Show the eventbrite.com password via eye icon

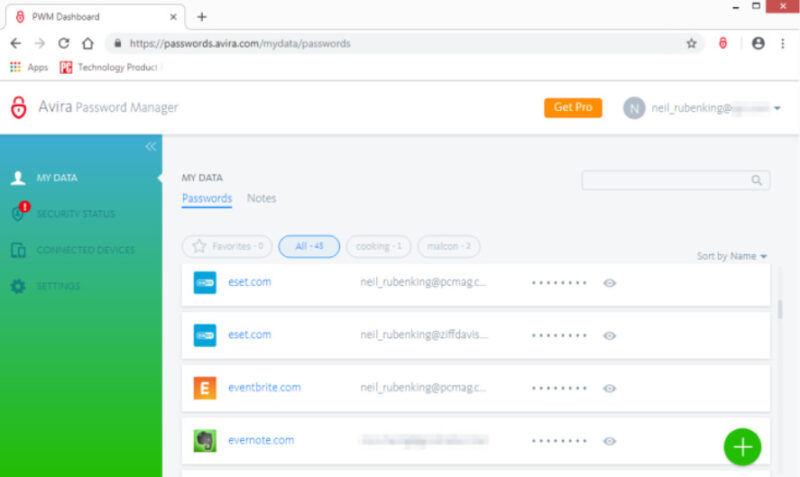610,388
